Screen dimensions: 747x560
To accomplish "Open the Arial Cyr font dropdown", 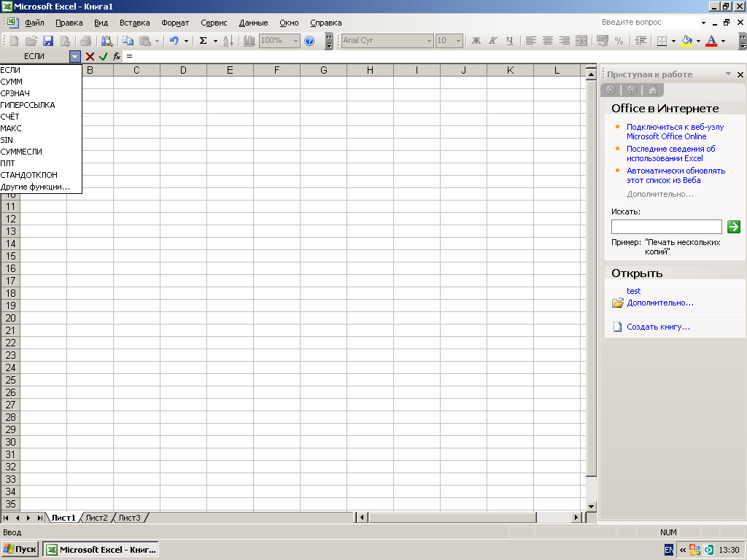I will (429, 41).
